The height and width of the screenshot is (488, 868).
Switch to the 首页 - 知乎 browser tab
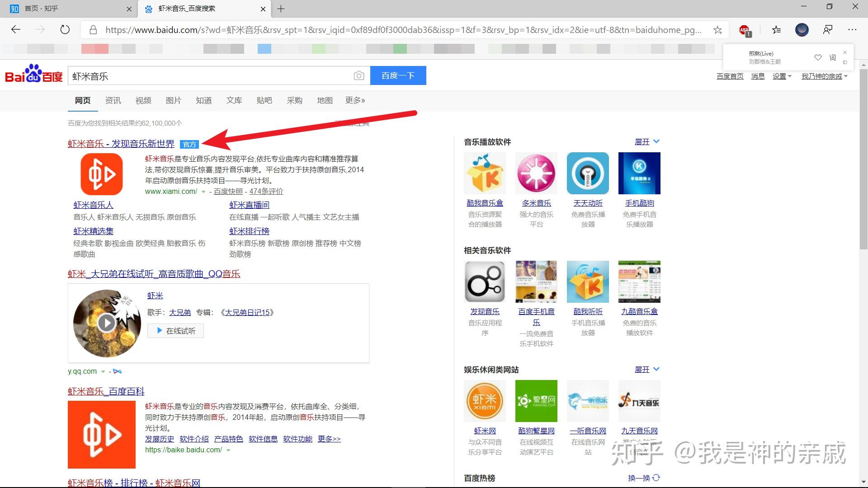[68, 9]
